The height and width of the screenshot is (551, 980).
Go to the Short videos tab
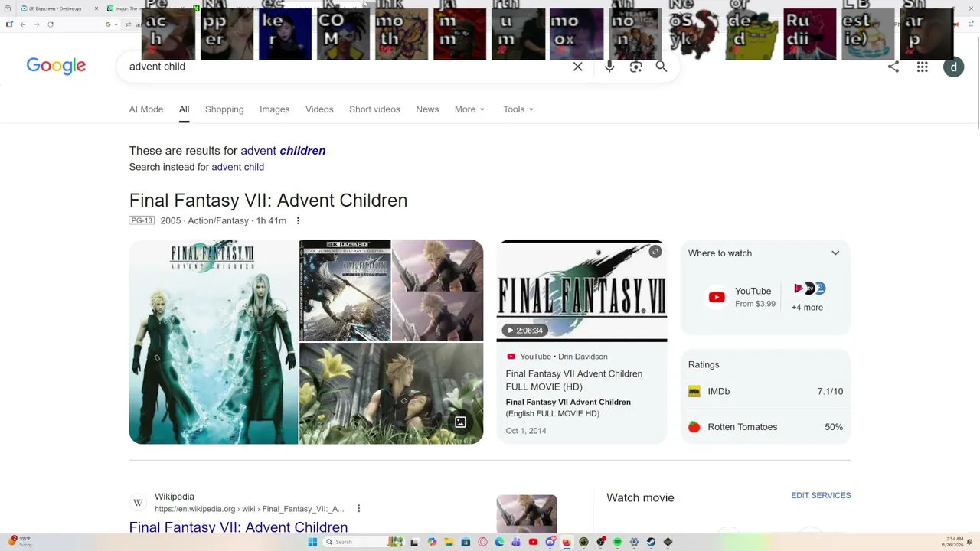click(374, 109)
